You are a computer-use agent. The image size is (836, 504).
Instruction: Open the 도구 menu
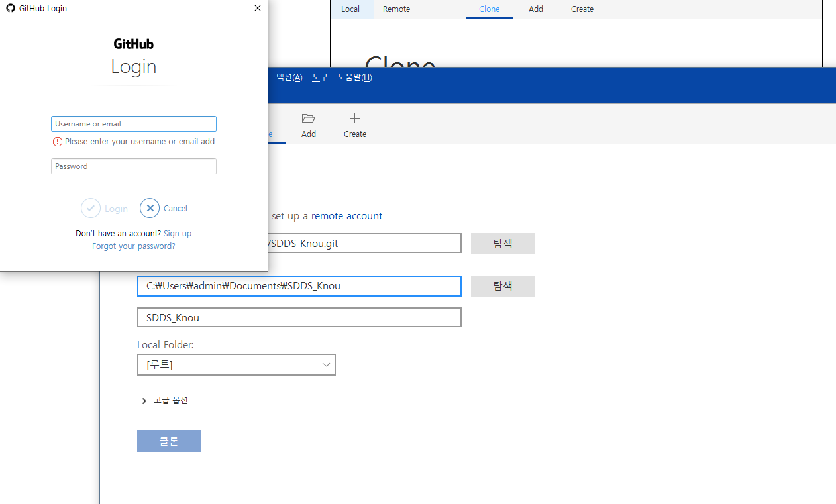tap(320, 77)
